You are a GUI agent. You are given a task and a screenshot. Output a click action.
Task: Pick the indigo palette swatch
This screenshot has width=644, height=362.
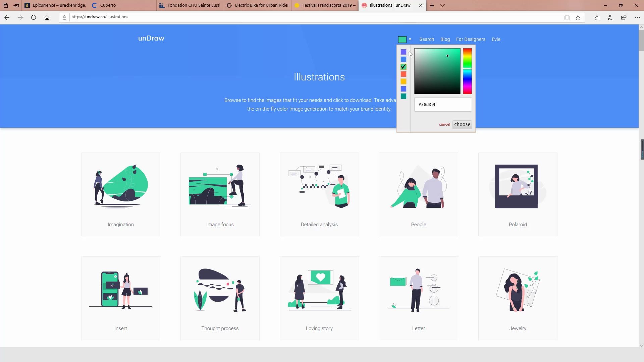[x=404, y=89]
